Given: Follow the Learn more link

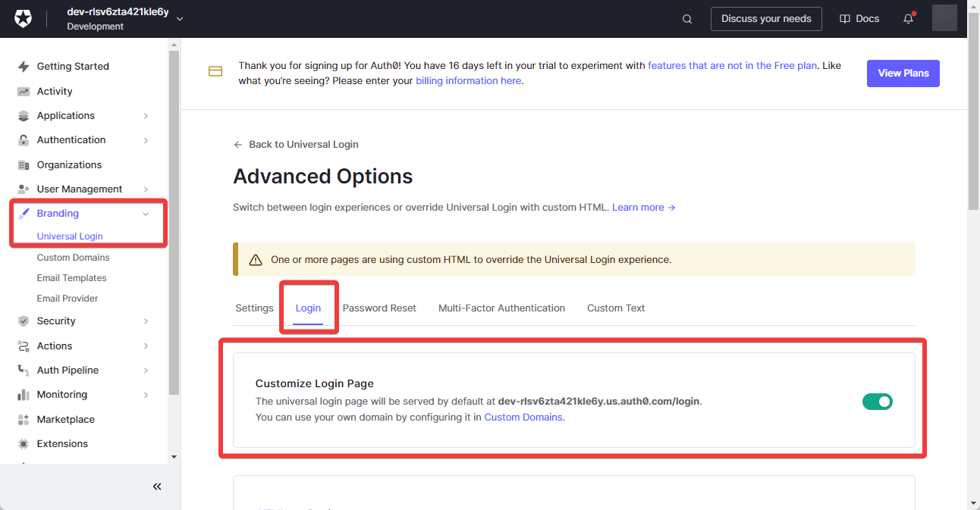Looking at the screenshot, I should (x=644, y=208).
